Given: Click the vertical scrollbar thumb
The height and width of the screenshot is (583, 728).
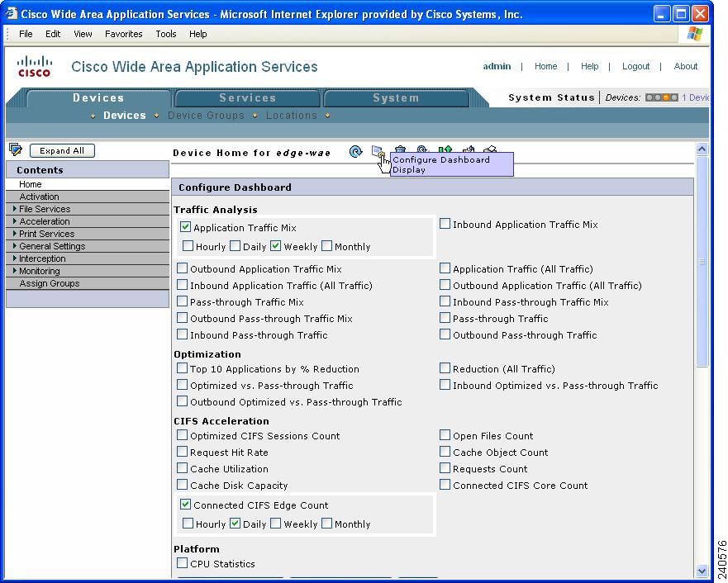Looking at the screenshot, I should (702, 262).
